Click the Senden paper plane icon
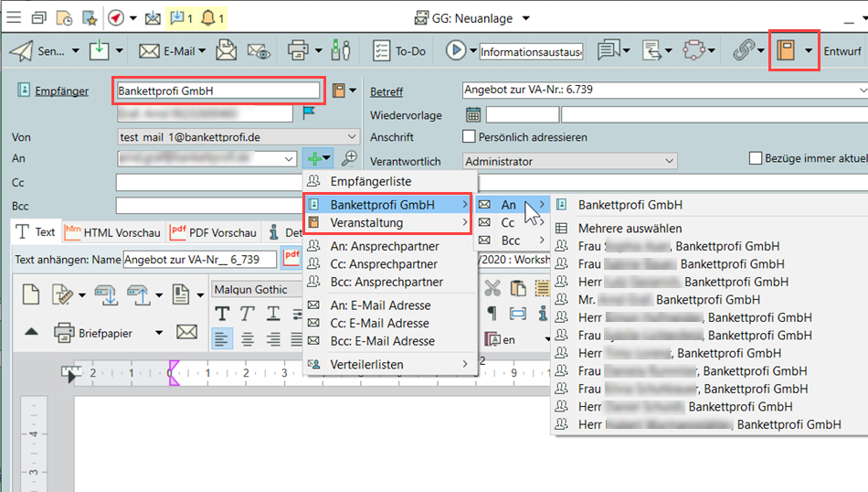 click(x=21, y=51)
